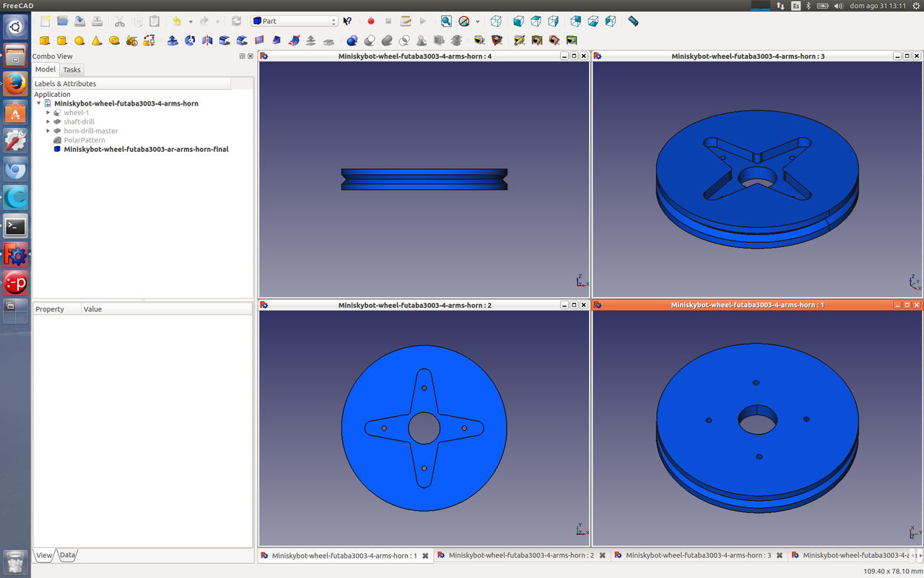Select the Cone primitive tool
This screenshot has width=924, height=578.
click(x=97, y=40)
